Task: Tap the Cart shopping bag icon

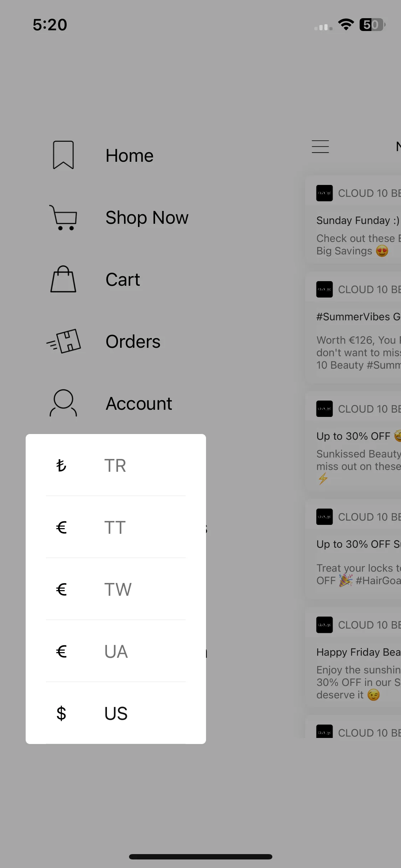Action: point(63,279)
